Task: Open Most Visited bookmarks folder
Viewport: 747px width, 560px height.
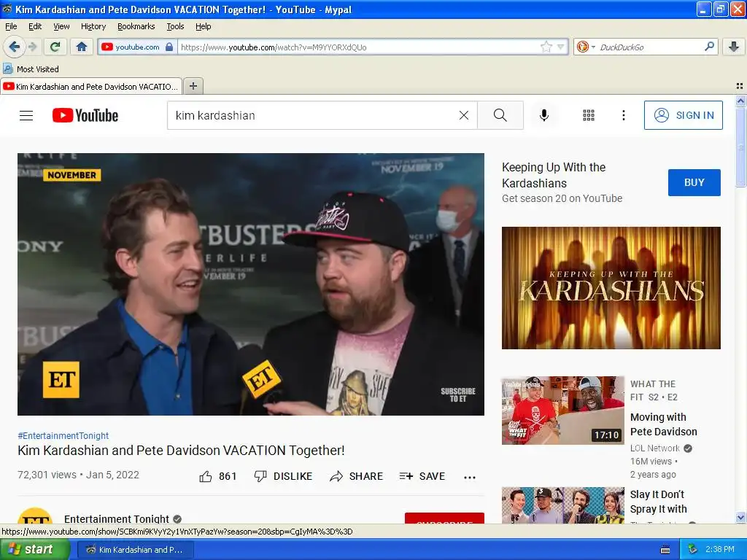Action: (x=31, y=69)
